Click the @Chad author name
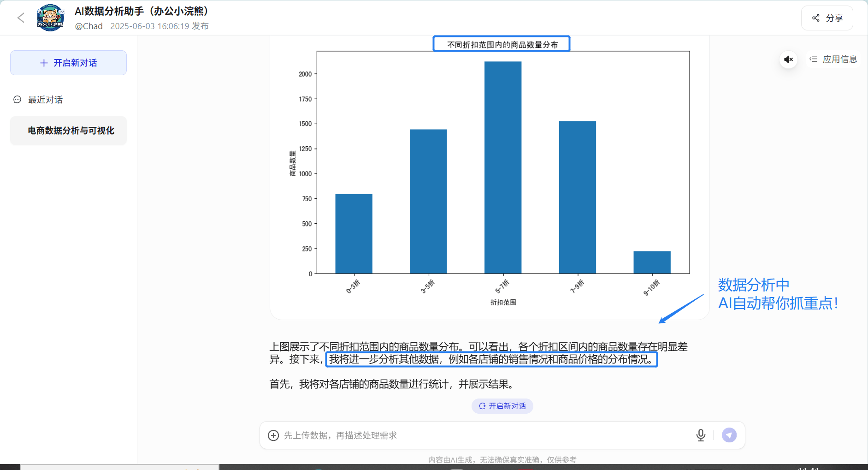The image size is (868, 470). point(89,26)
